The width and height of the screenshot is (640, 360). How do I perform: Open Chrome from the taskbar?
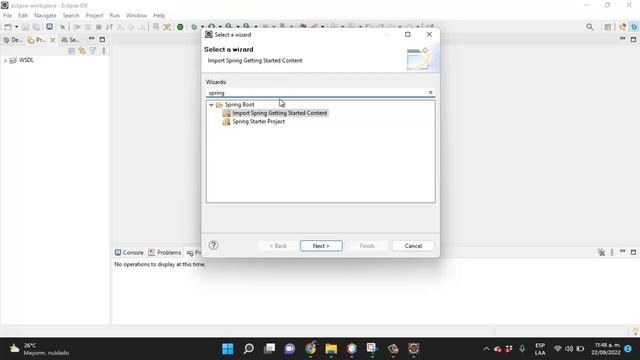coord(311,349)
